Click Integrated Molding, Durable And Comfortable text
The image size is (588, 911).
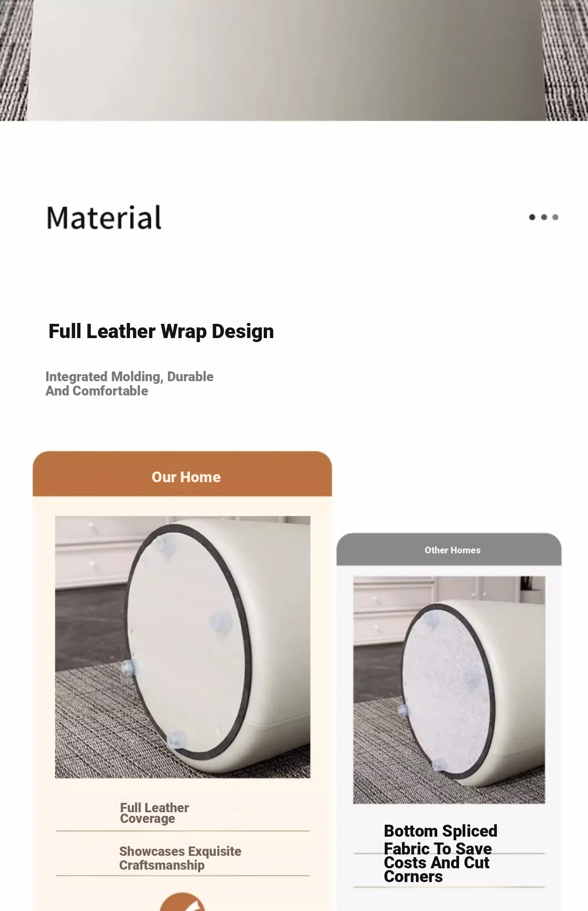pos(129,384)
